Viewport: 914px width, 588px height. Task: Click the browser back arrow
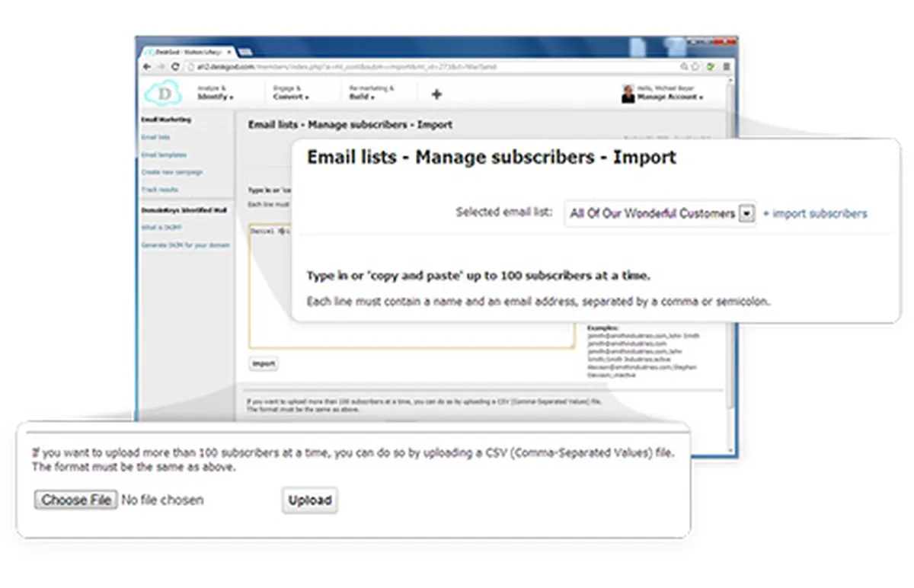click(x=145, y=67)
